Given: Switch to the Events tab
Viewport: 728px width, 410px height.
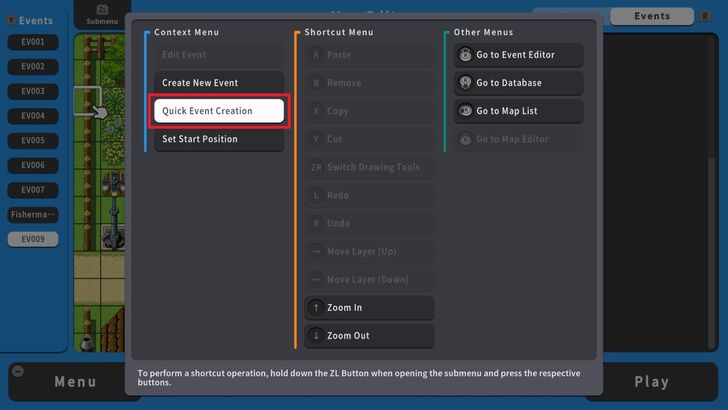Looking at the screenshot, I should tap(652, 16).
